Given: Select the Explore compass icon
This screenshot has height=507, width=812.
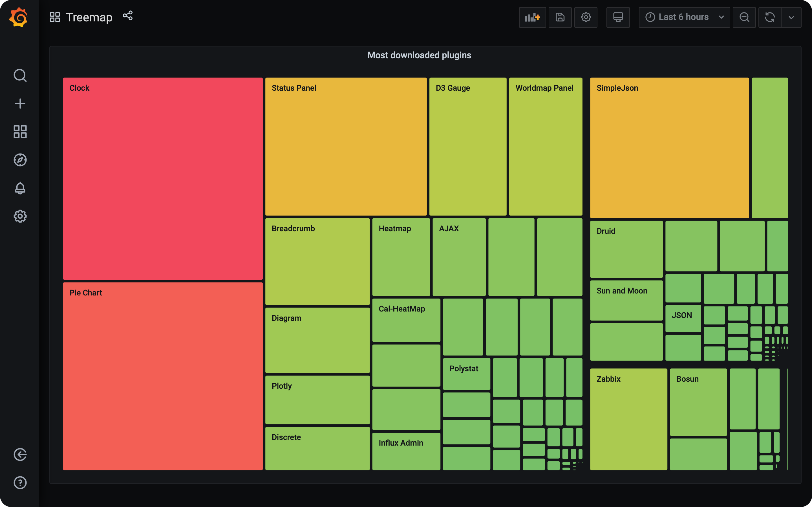Looking at the screenshot, I should (x=20, y=160).
